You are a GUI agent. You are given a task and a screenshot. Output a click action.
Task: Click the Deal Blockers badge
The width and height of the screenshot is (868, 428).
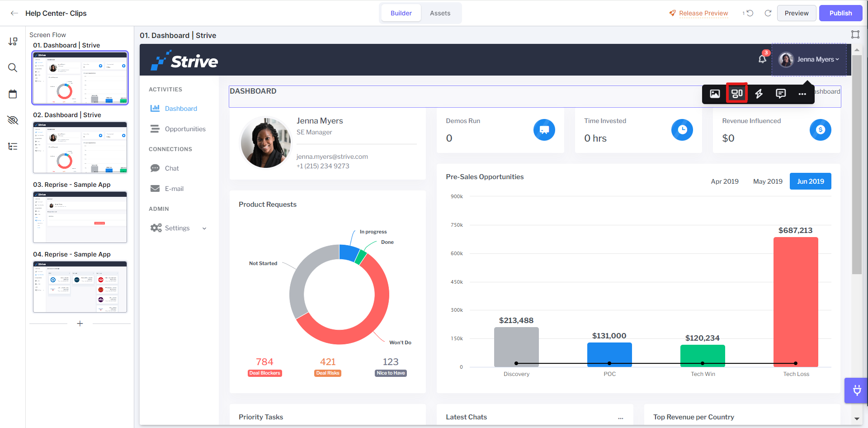pos(265,373)
